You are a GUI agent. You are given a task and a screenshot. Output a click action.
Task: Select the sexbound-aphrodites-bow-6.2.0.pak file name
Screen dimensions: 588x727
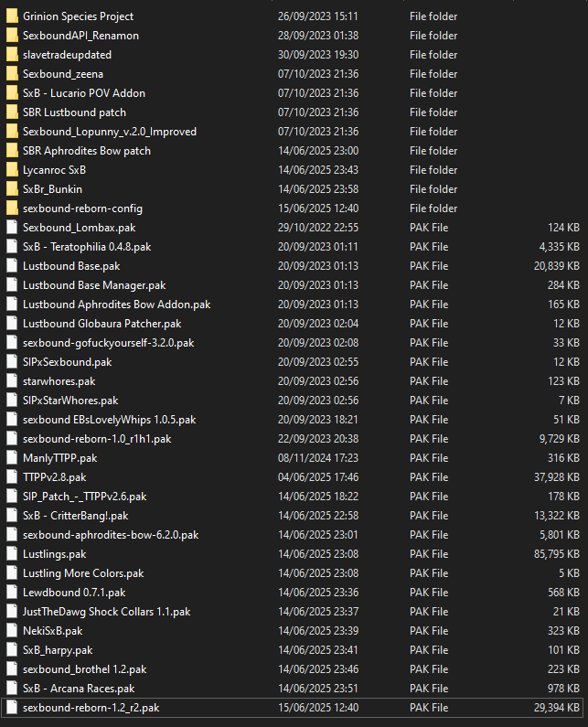coord(111,535)
